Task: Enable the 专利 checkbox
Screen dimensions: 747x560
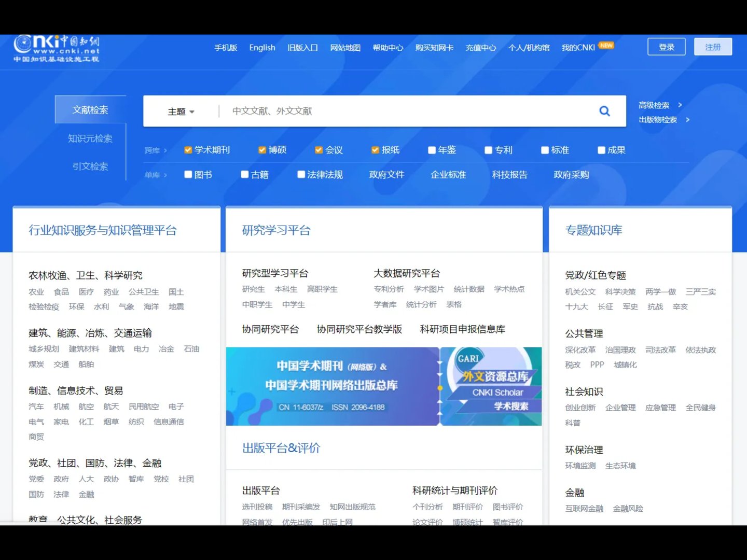Action: tap(488, 150)
